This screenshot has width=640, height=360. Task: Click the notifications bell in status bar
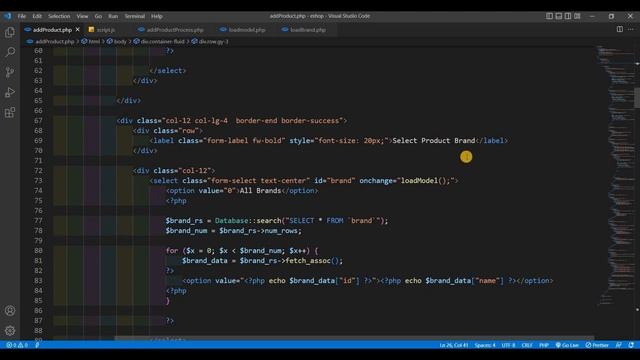coord(631,345)
